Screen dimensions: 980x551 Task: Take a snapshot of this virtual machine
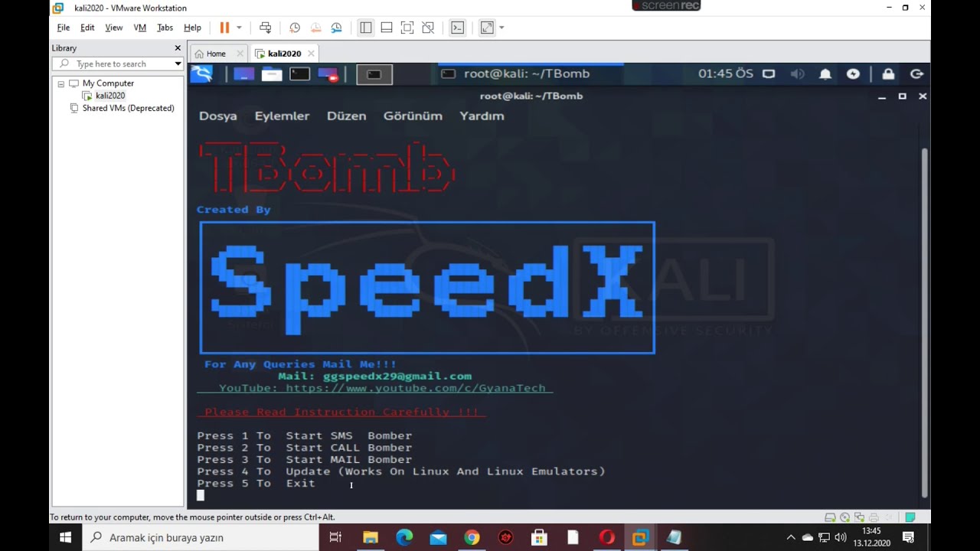click(295, 28)
